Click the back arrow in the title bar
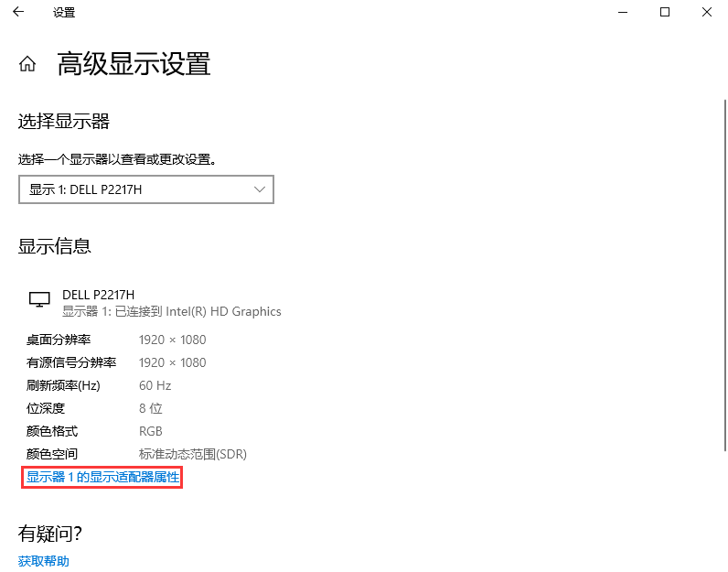The image size is (728, 572). (18, 12)
